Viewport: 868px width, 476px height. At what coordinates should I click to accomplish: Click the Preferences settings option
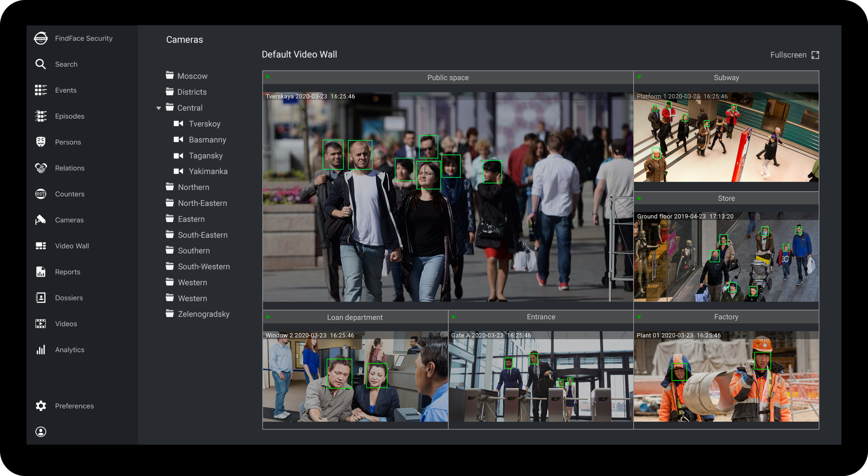pos(66,406)
